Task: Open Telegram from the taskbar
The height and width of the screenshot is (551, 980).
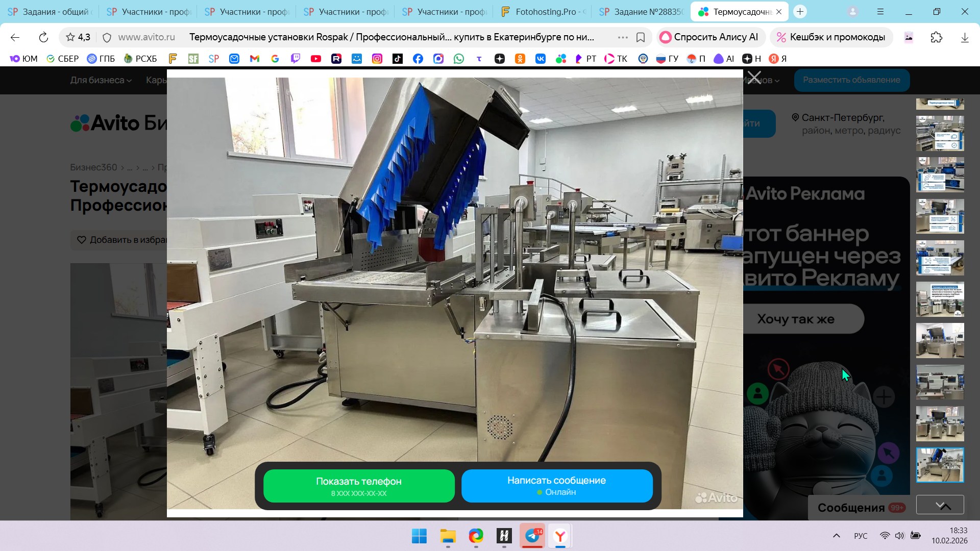Action: click(532, 536)
